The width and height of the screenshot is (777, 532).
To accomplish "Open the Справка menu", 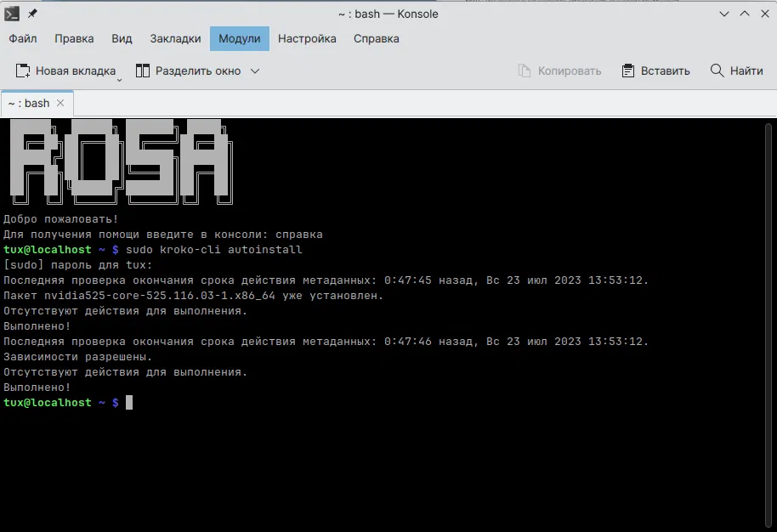I will pos(376,38).
